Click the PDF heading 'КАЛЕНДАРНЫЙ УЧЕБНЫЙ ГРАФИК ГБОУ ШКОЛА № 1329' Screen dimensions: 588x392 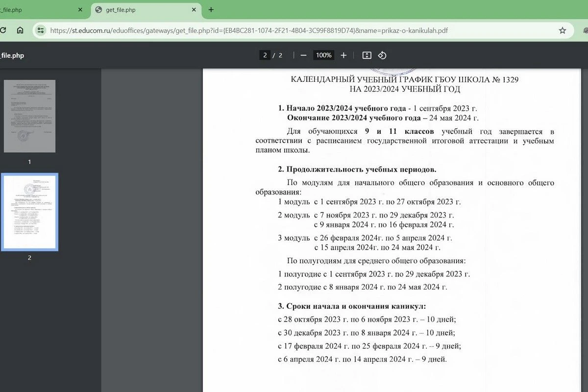pyautogui.click(x=405, y=79)
